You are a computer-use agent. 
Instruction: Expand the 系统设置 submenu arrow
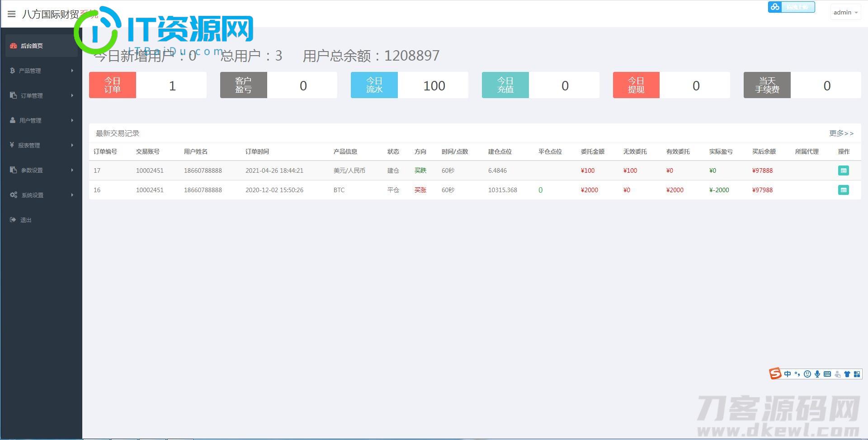[72, 195]
